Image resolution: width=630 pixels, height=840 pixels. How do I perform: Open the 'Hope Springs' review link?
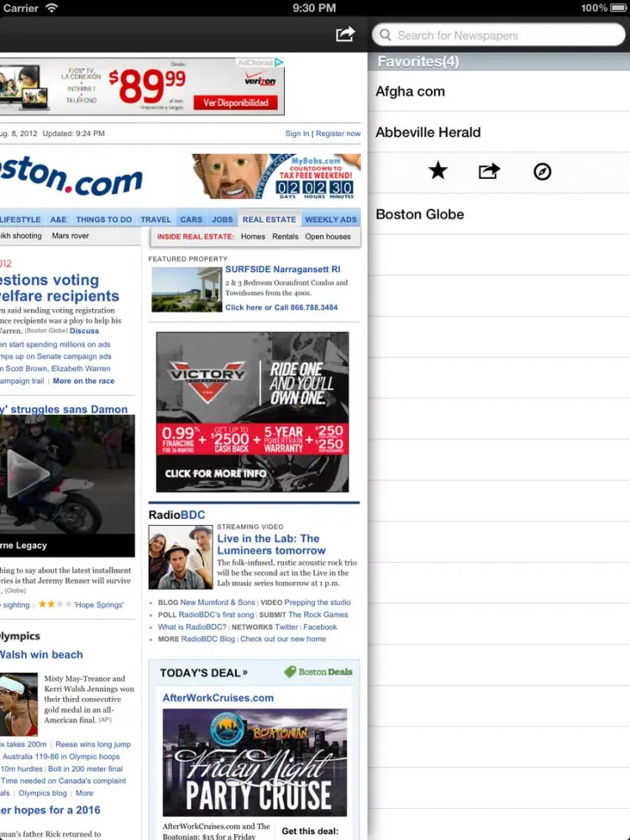pyautogui.click(x=98, y=605)
